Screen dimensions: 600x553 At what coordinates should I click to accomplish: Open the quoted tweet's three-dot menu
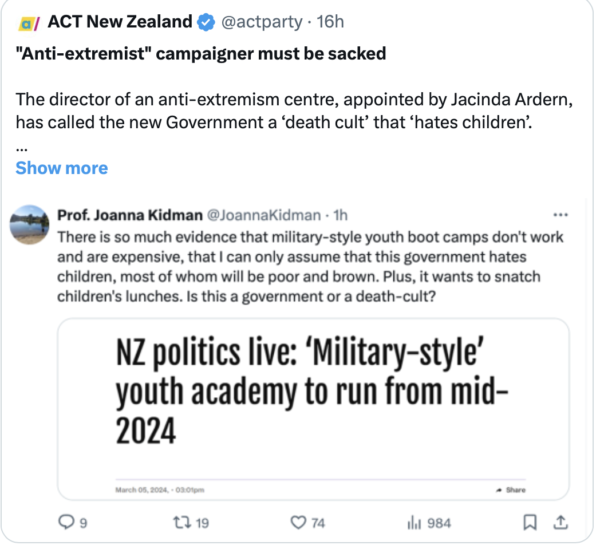tap(560, 215)
